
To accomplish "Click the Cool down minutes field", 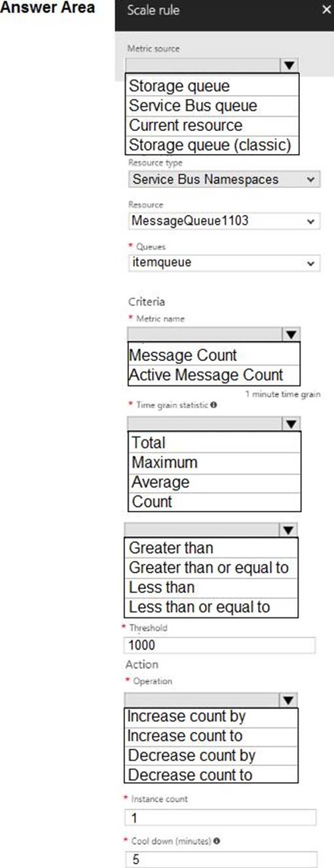I will pos(219,859).
